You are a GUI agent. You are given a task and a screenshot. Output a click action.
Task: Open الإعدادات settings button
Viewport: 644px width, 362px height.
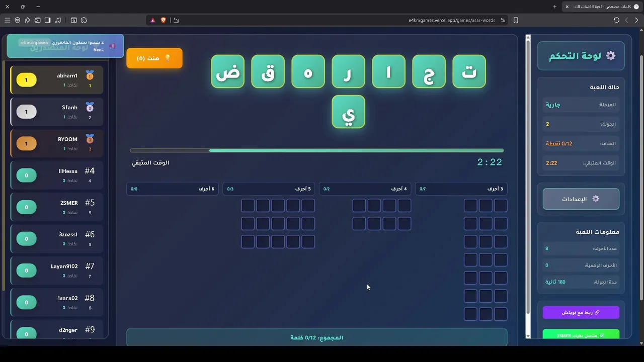point(581,199)
